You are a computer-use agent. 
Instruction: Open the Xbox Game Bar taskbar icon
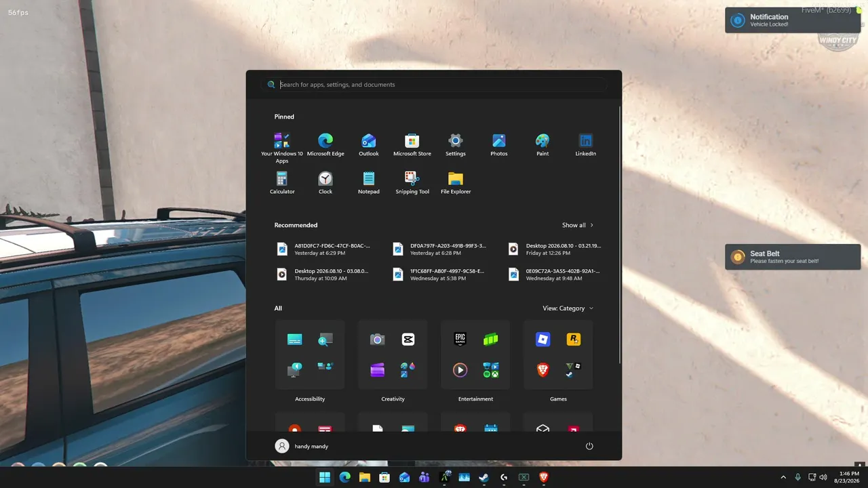pos(524,477)
